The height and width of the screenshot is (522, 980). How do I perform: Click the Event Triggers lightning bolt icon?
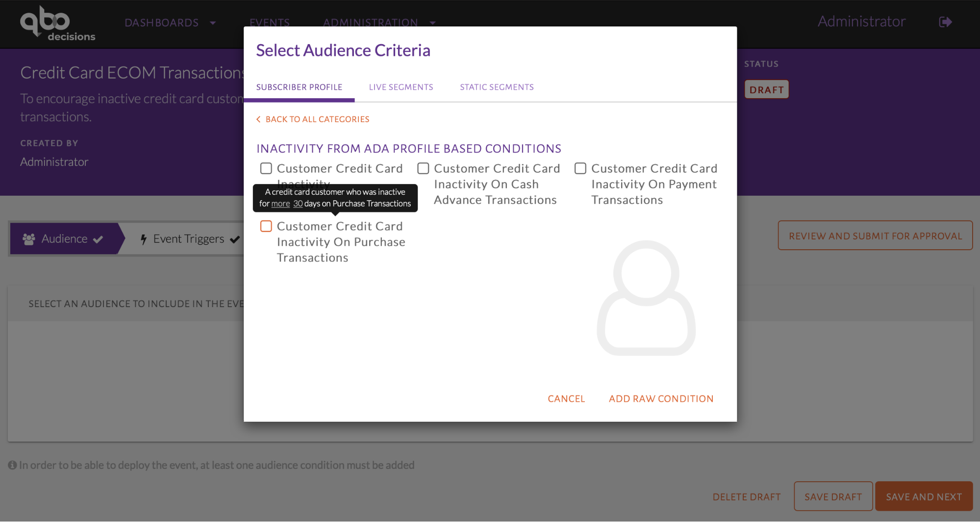coord(143,239)
